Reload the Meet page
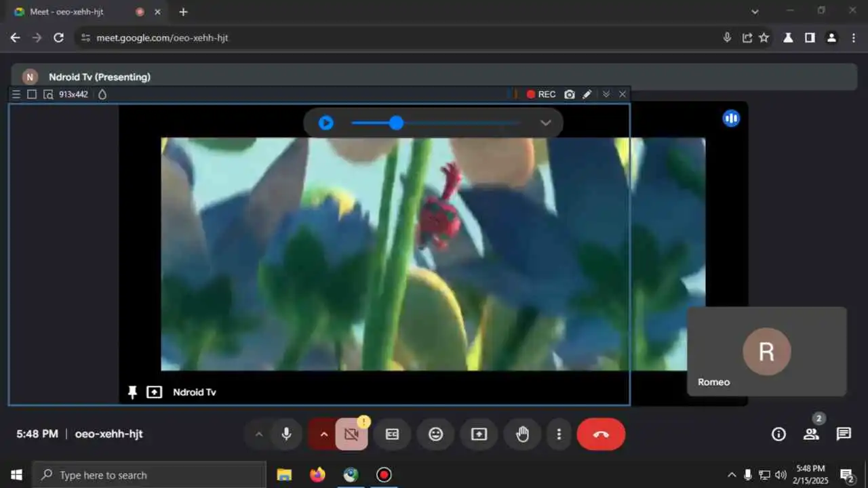The height and width of the screenshot is (488, 868). tap(58, 38)
